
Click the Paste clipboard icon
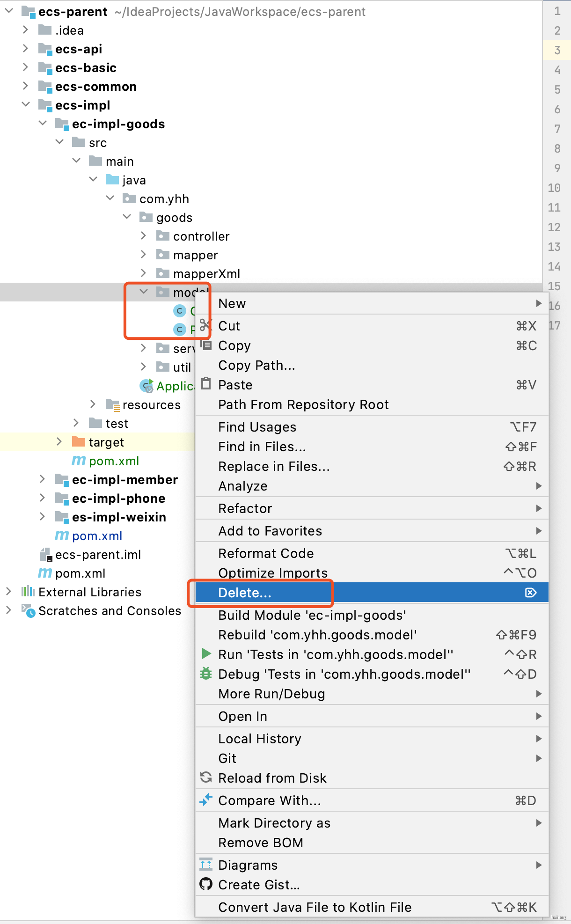[x=206, y=384]
